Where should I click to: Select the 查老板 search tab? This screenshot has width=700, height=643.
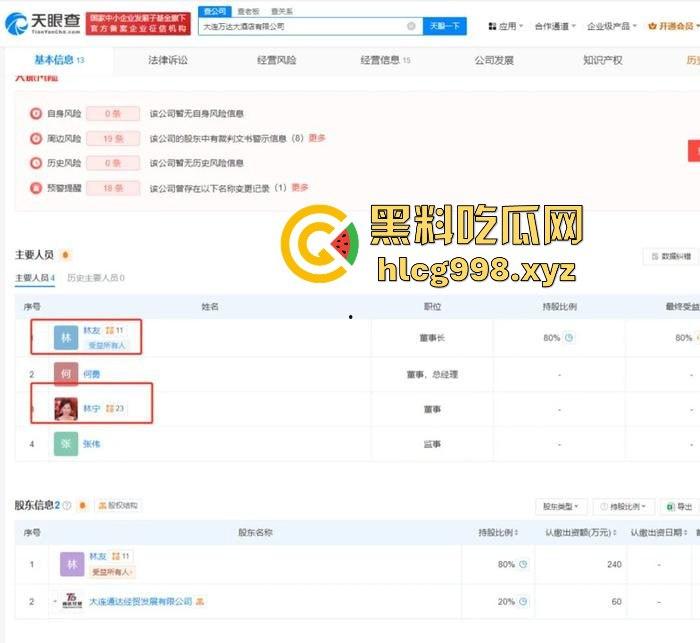tap(248, 11)
